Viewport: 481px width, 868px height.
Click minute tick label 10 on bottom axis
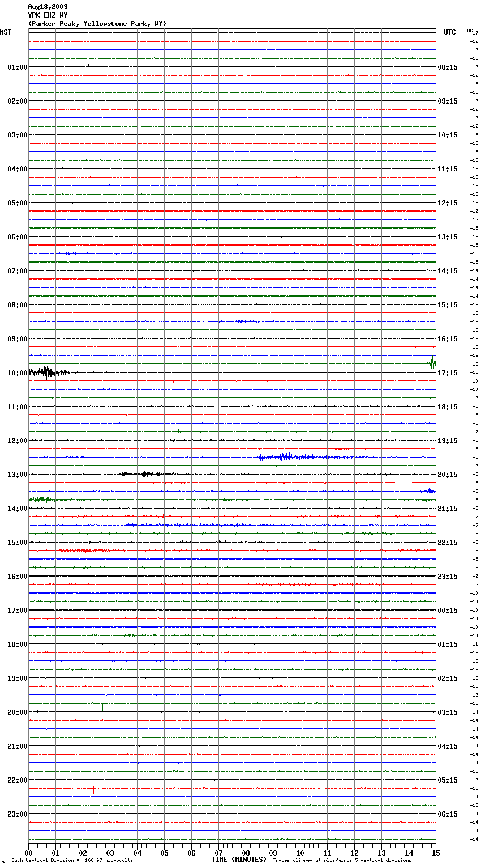click(300, 853)
